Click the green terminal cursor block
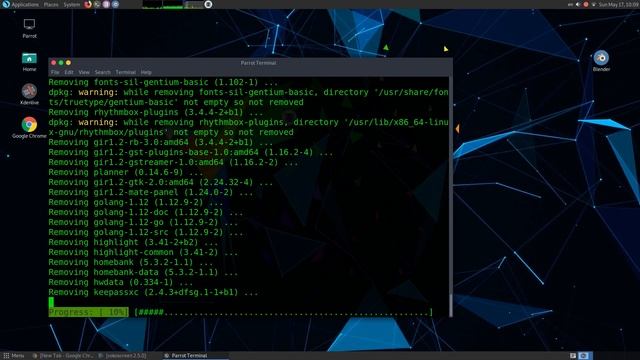Viewport: 640px width, 360px height. [51, 302]
